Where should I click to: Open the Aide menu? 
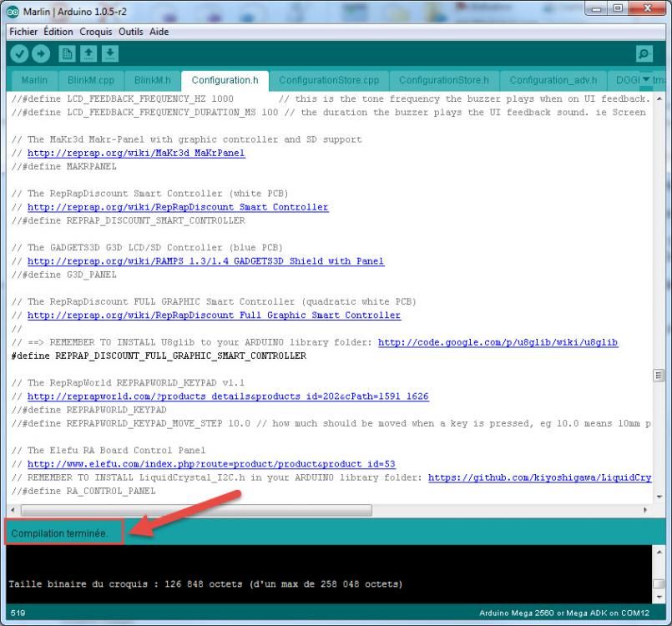pyautogui.click(x=159, y=32)
